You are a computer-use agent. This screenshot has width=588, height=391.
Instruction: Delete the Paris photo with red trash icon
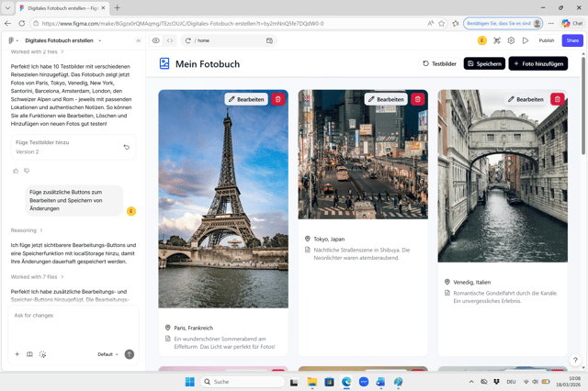click(x=277, y=99)
